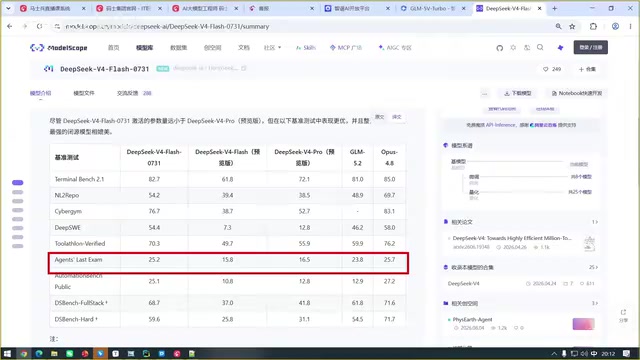
Task: Click the browser zoom magnifier in address bar
Action: (x=558, y=26)
